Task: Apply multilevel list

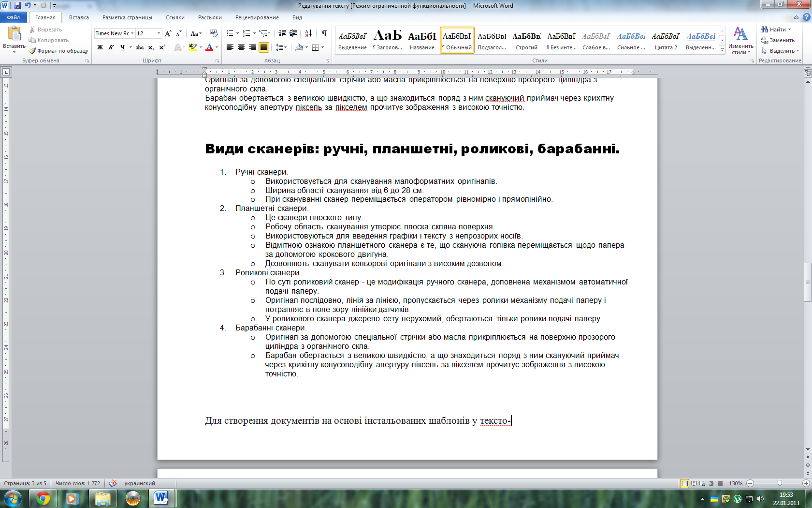Action: (263, 33)
